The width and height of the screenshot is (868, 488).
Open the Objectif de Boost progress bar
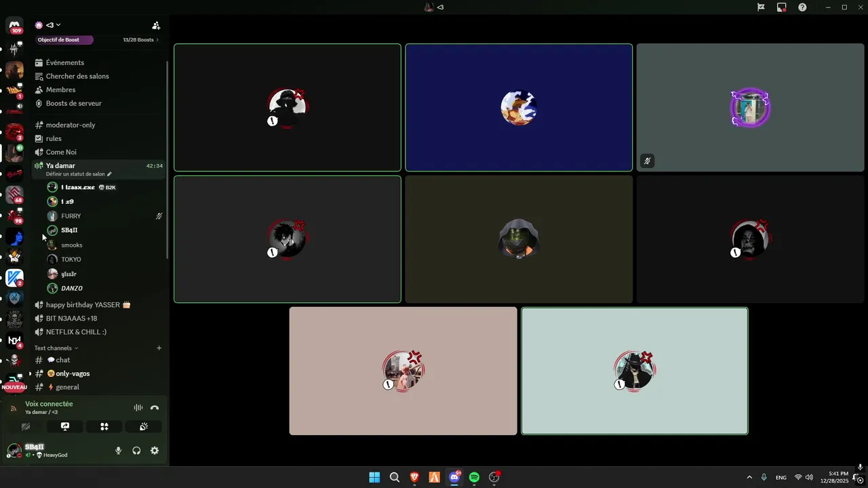click(x=64, y=40)
